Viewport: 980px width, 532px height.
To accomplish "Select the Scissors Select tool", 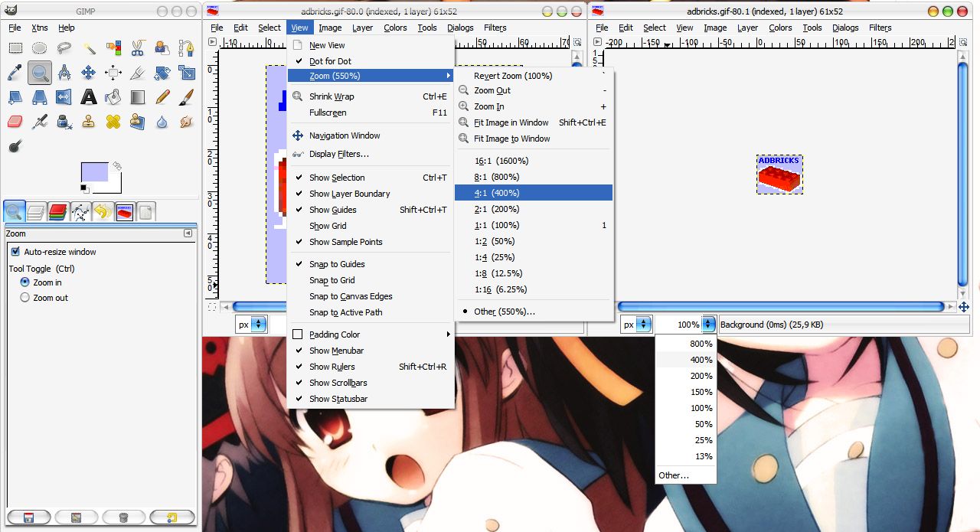I will (x=138, y=48).
